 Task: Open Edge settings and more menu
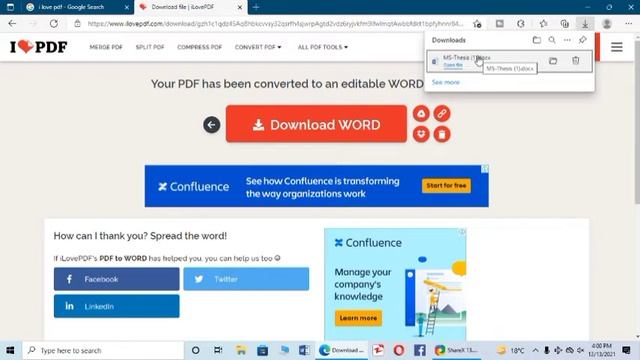pyautogui.click(x=629, y=24)
